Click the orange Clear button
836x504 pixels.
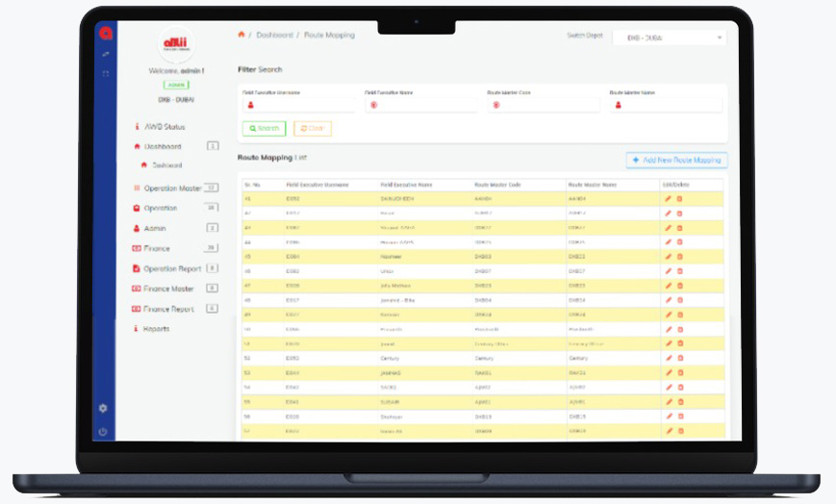[x=313, y=128]
